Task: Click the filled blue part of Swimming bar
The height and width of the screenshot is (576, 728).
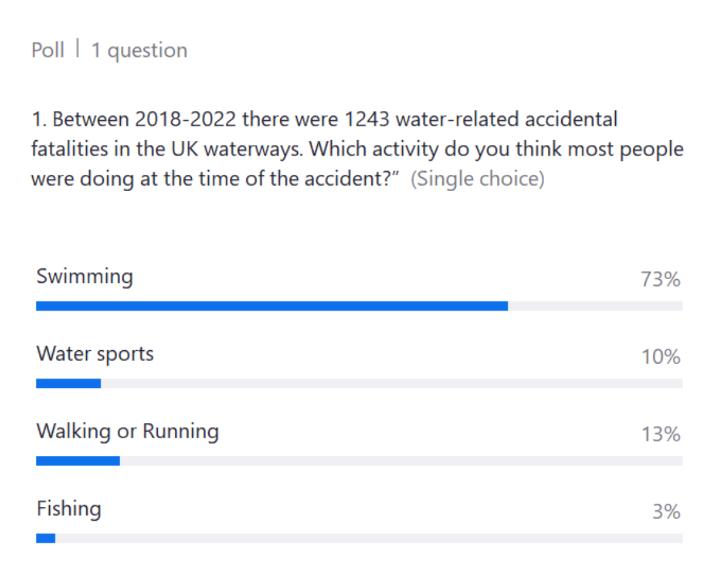Action: pyautogui.click(x=272, y=306)
